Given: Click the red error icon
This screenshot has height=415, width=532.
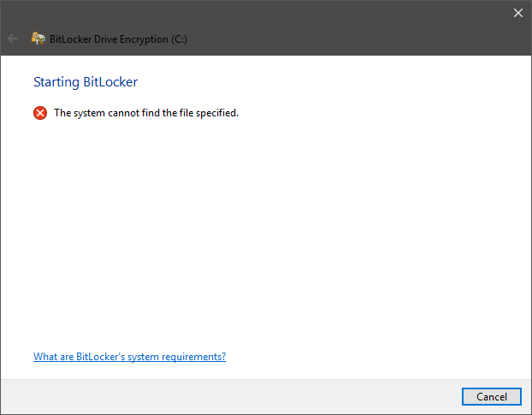Looking at the screenshot, I should click(40, 113).
